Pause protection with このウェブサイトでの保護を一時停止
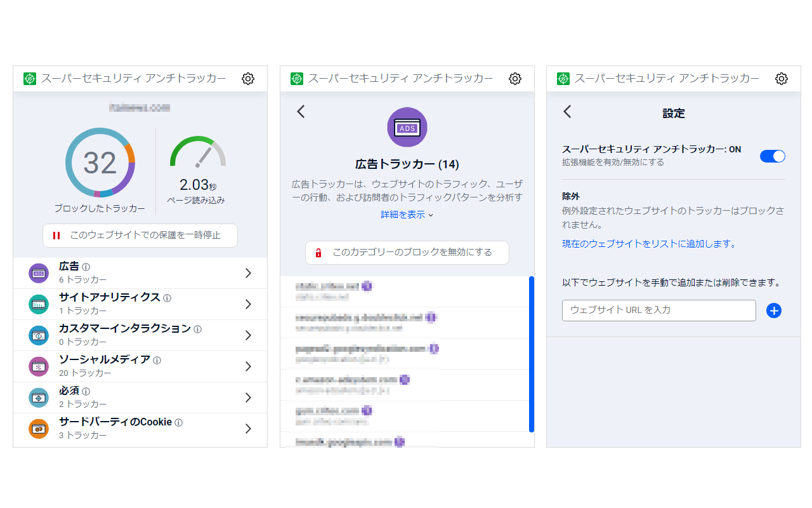Image resolution: width=812 pixels, height=508 pixels. (140, 235)
